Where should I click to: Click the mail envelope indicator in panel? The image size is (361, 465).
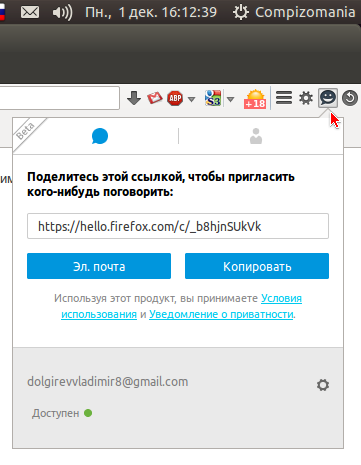pos(30,13)
